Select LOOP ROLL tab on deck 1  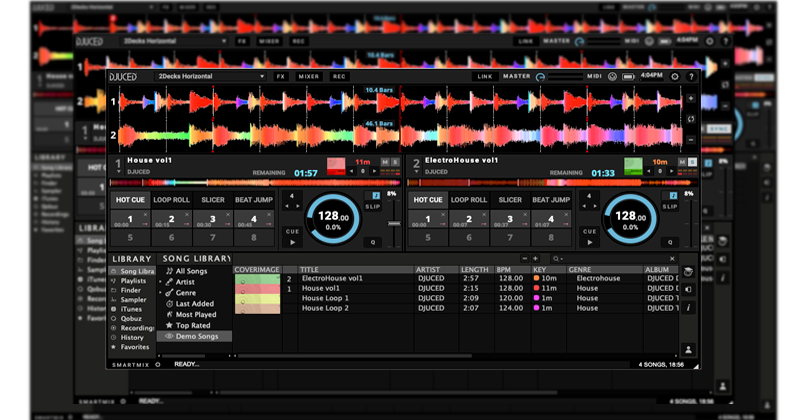coord(171,200)
